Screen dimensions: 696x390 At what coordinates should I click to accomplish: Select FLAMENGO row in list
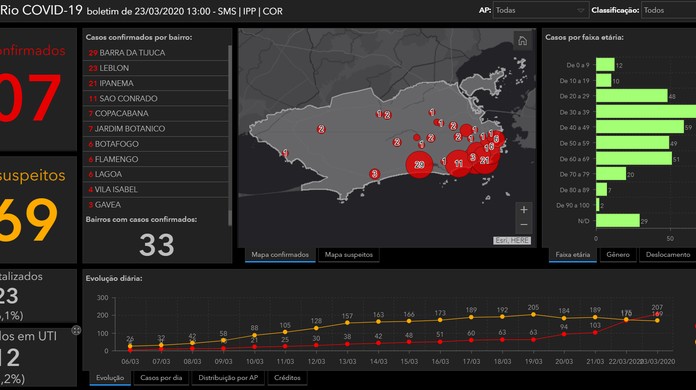tap(155, 159)
